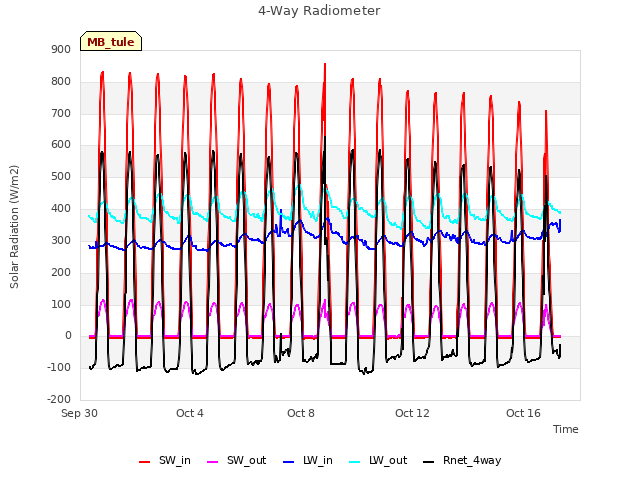The height and width of the screenshot is (480, 640).
Task: Click the magenta SW_out legend swatch
Action: [x=213, y=462]
